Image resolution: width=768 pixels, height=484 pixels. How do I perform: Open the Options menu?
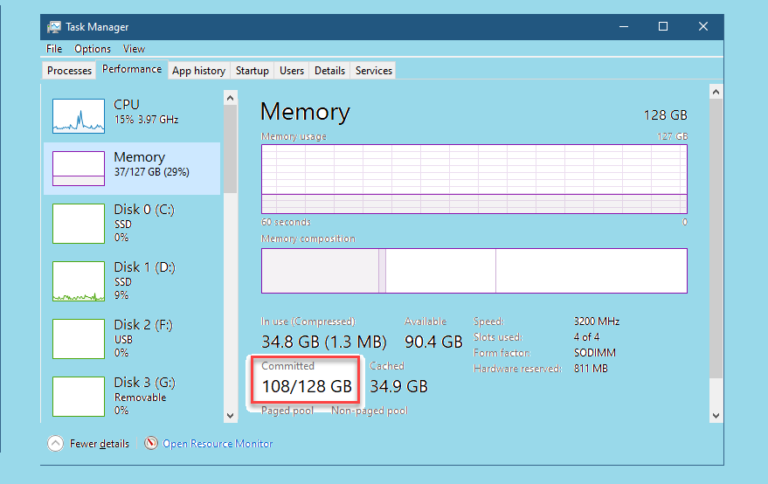92,49
